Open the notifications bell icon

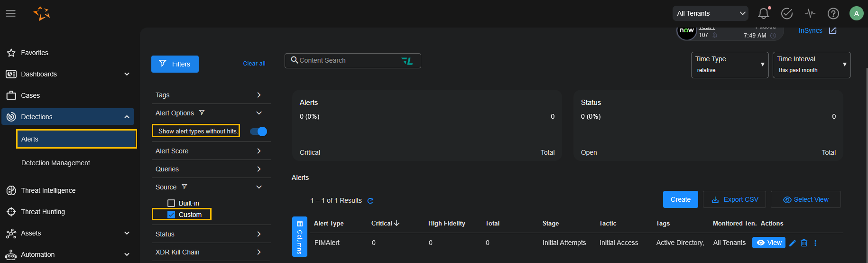coord(763,13)
